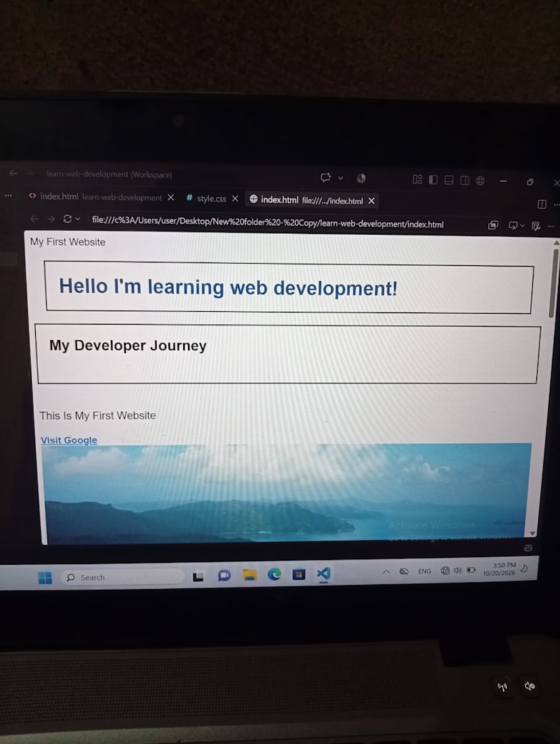Close the style.css tab
The height and width of the screenshot is (744, 560).
235,199
